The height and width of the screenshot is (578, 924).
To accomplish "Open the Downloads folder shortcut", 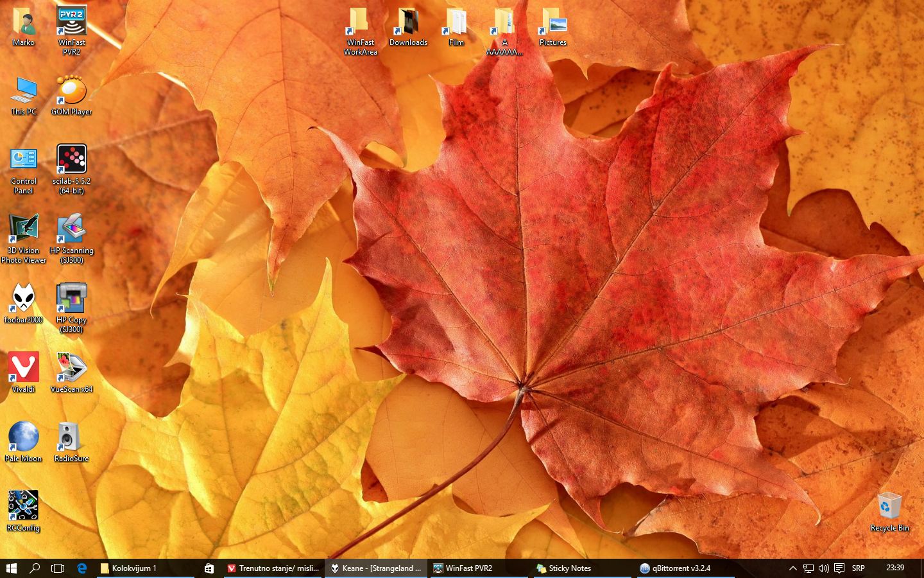I will point(408,26).
